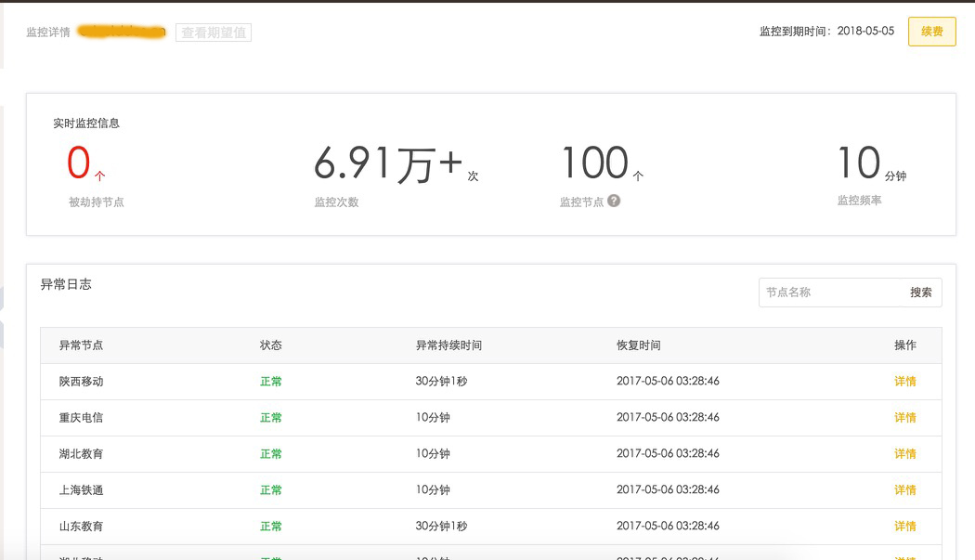
Task: Click the 10 分钟 监控频率 value
Action: click(x=859, y=164)
